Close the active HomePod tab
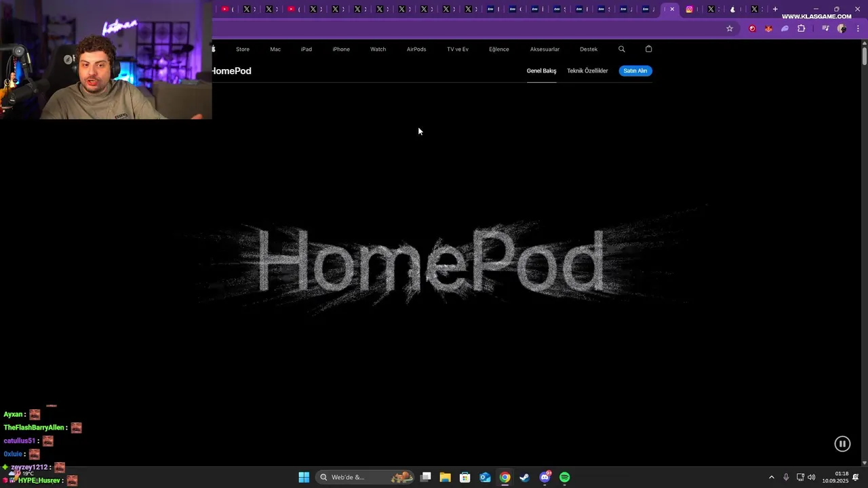Screen dimensions: 868x488 pos(672,9)
